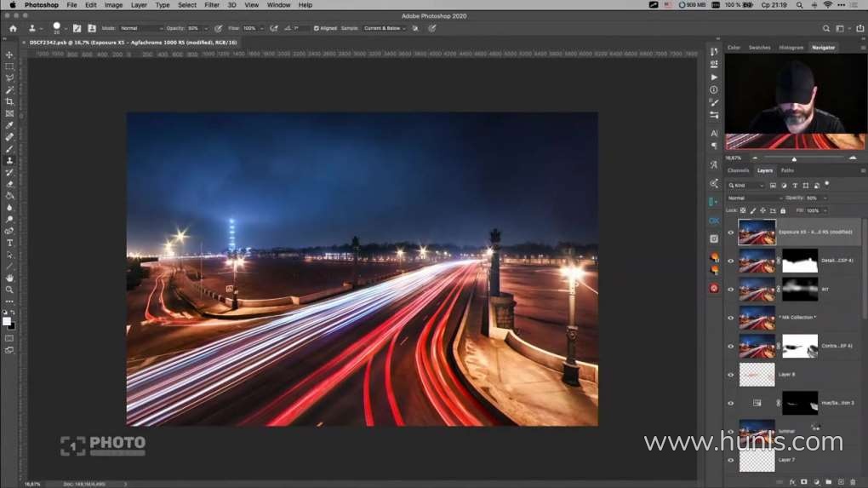
Task: Hide the Layer 8 layer
Action: [730, 375]
